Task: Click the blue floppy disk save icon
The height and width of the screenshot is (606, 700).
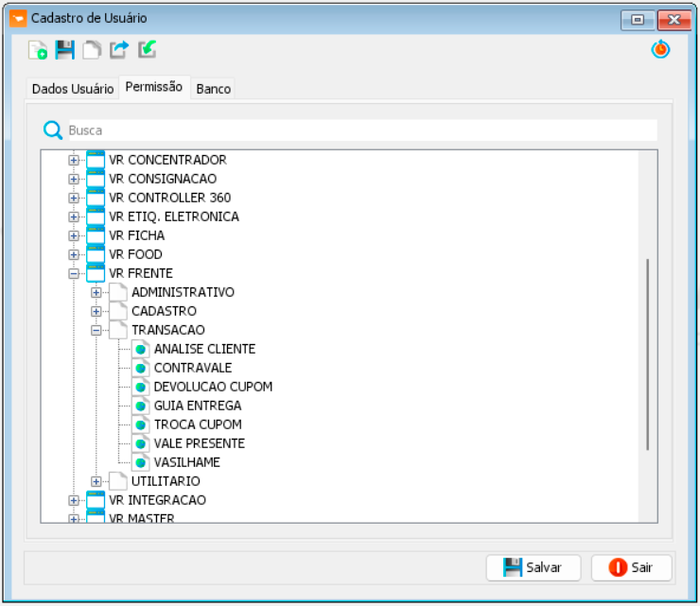Action: coord(64,51)
